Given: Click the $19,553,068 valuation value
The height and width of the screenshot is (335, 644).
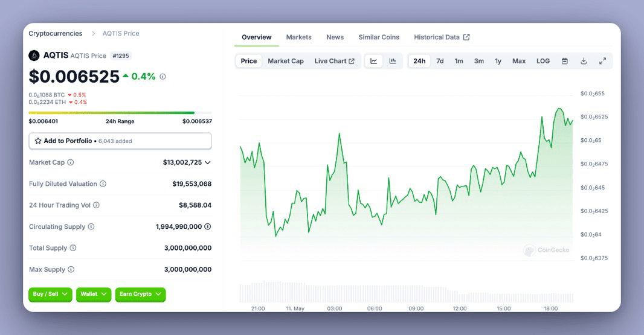Looking at the screenshot, I should tap(192, 184).
